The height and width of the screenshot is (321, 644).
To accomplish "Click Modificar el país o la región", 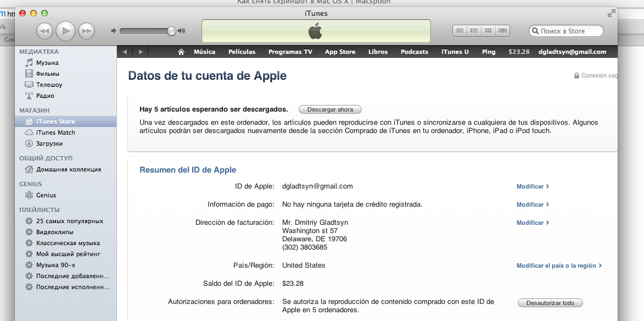I will pos(559,266).
